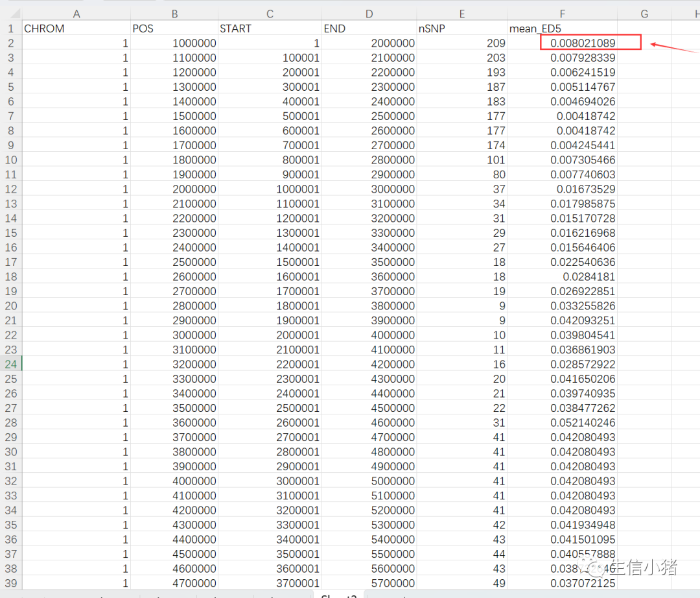Select END cell with value 4200000
The height and width of the screenshot is (598, 700).
coord(369,365)
